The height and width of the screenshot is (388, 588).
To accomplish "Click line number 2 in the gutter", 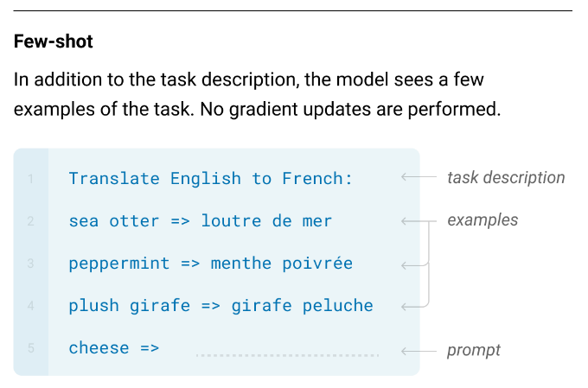I will (30, 221).
